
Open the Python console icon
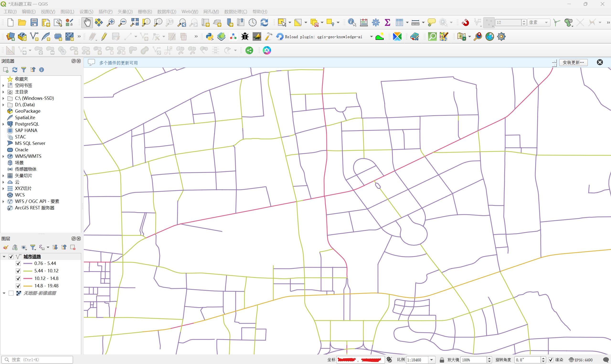coord(209,37)
